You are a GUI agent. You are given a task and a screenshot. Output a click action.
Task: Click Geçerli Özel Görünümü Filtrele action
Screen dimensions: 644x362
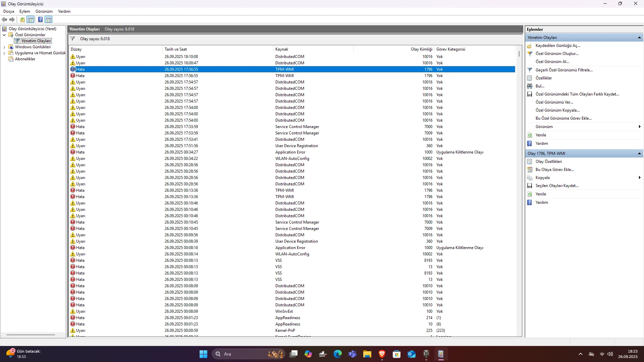click(x=564, y=70)
